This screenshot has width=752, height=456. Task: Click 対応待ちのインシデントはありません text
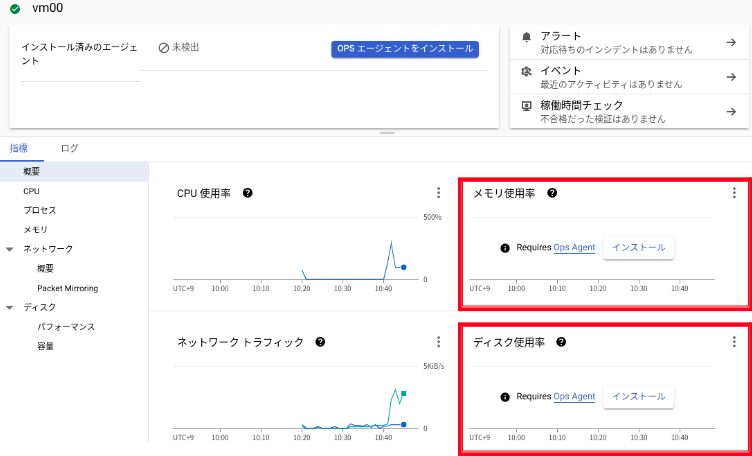click(616, 50)
